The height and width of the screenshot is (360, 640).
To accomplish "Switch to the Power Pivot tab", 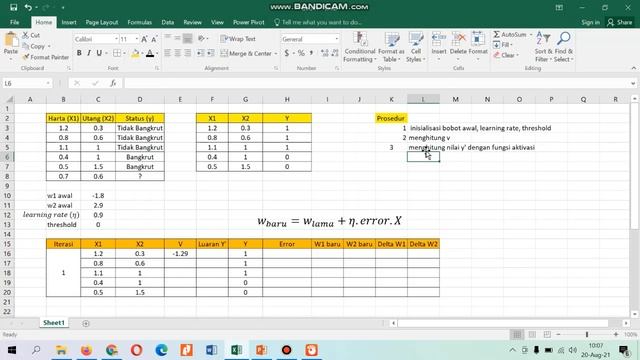I will click(x=249, y=22).
